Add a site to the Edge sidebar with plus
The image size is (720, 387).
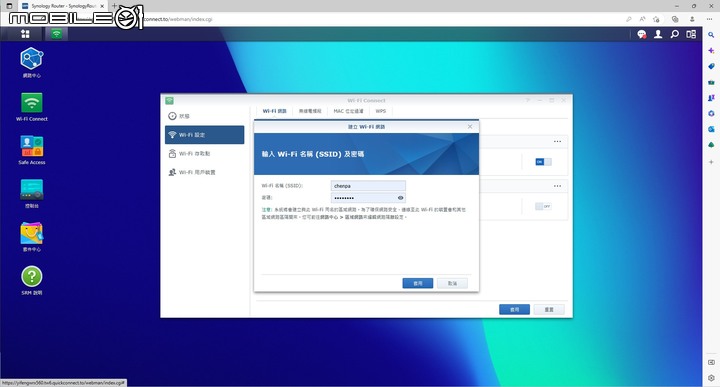click(x=711, y=162)
